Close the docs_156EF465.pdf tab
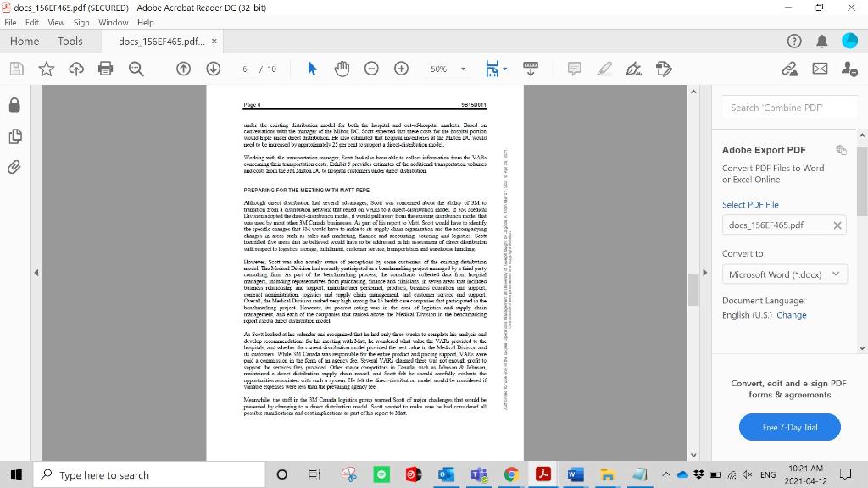 tap(214, 42)
